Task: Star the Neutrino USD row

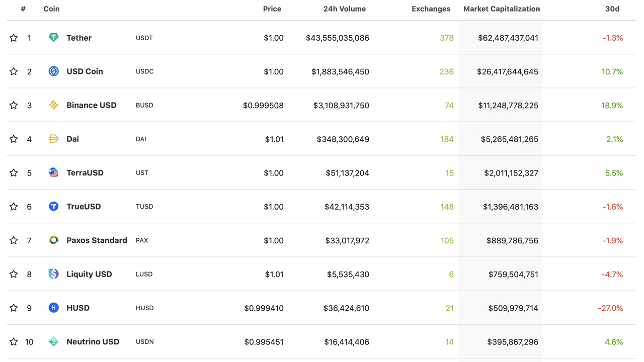Action: (x=14, y=341)
